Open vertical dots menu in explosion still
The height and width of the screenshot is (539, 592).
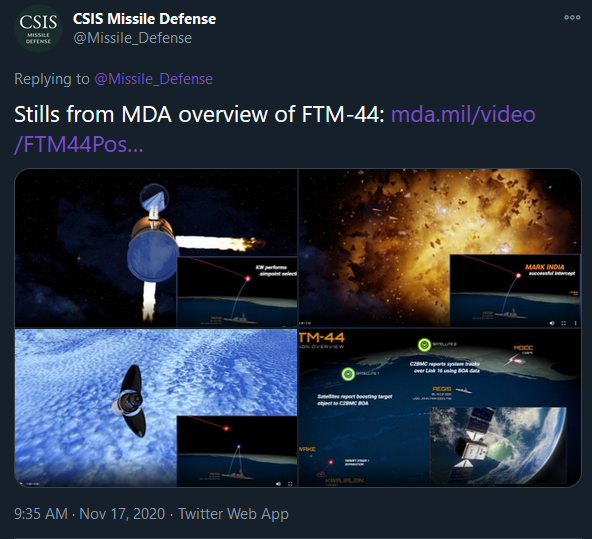575,323
